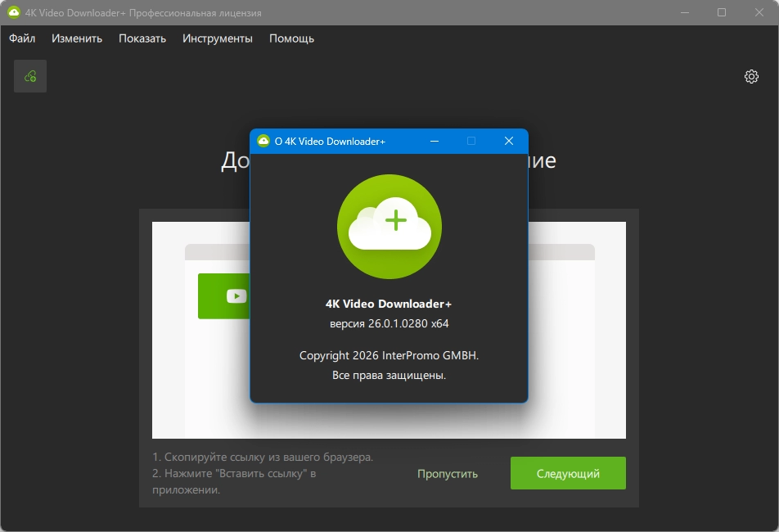Close the main 4K Video Downloader+ window

759,12
